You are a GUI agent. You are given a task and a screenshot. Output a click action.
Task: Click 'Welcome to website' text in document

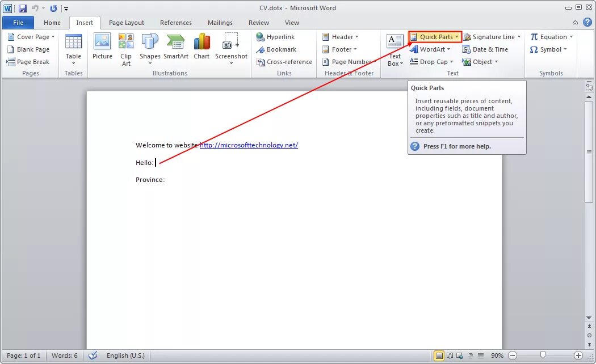point(167,145)
